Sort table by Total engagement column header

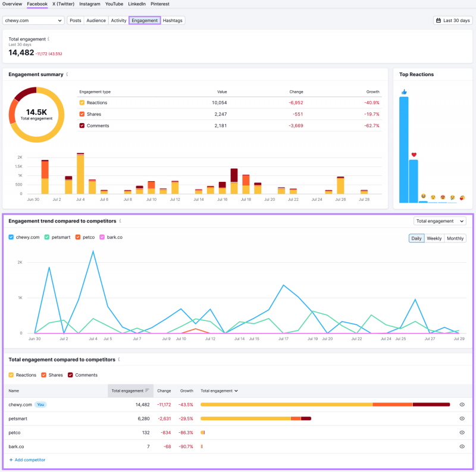[130, 391]
